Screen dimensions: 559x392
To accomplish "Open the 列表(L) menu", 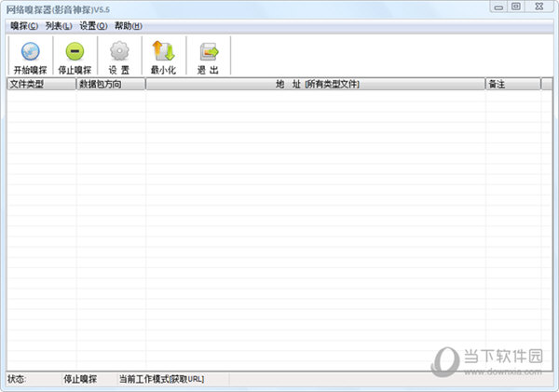I will click(59, 26).
